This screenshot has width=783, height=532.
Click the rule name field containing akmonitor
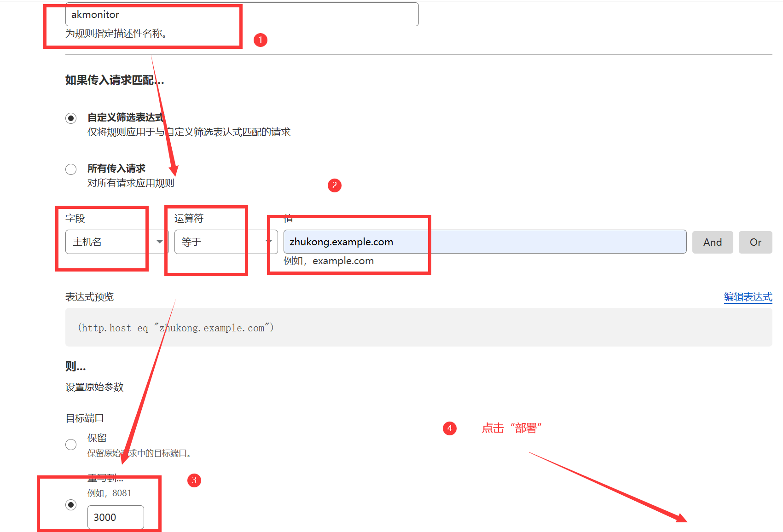[x=242, y=15]
